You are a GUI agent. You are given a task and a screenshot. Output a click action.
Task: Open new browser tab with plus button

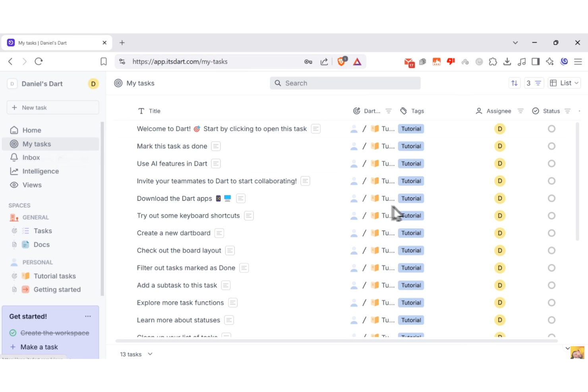122,42
